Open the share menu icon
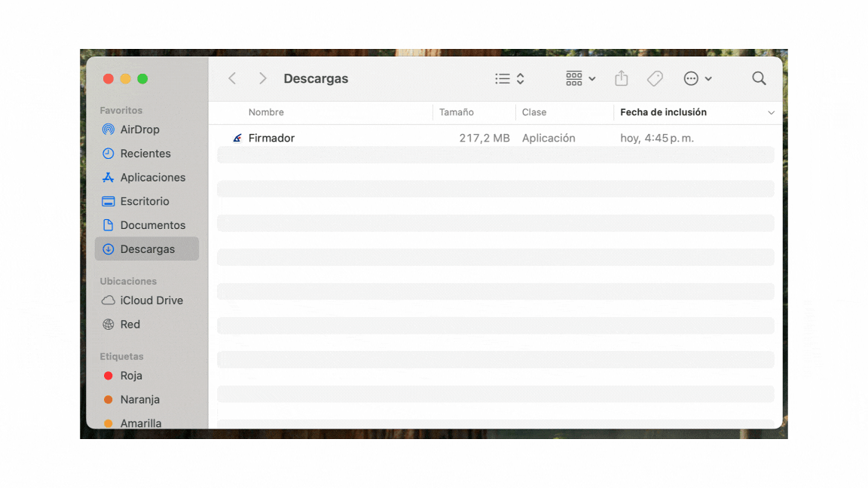Screen dimensions: 868x488 tap(621, 78)
